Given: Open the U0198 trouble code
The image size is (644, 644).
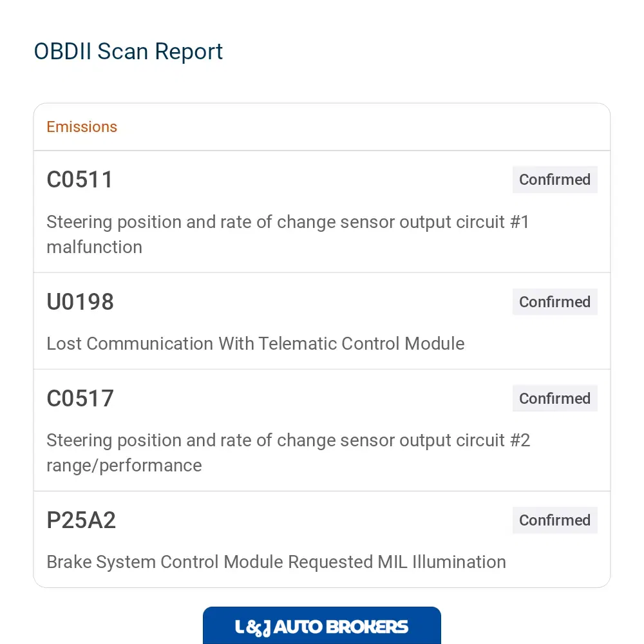Looking at the screenshot, I should coord(80,302).
